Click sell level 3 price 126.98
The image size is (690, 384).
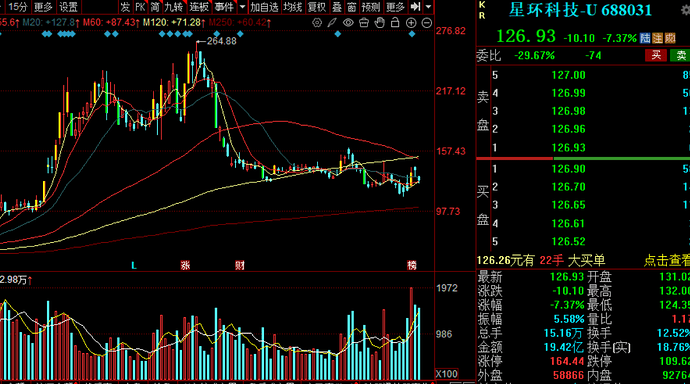point(569,111)
